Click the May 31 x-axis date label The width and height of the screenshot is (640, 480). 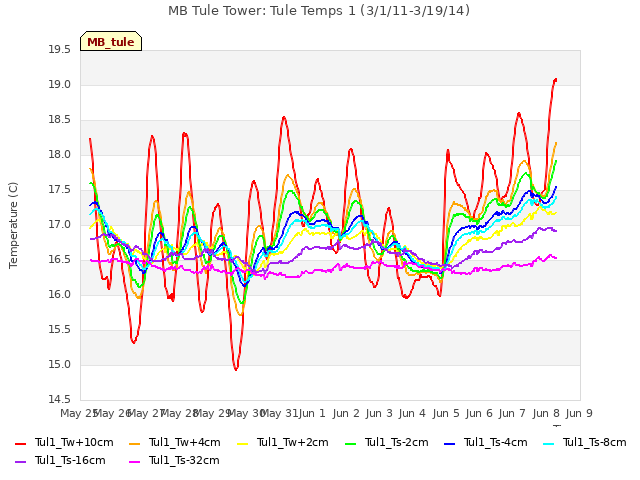click(x=279, y=413)
